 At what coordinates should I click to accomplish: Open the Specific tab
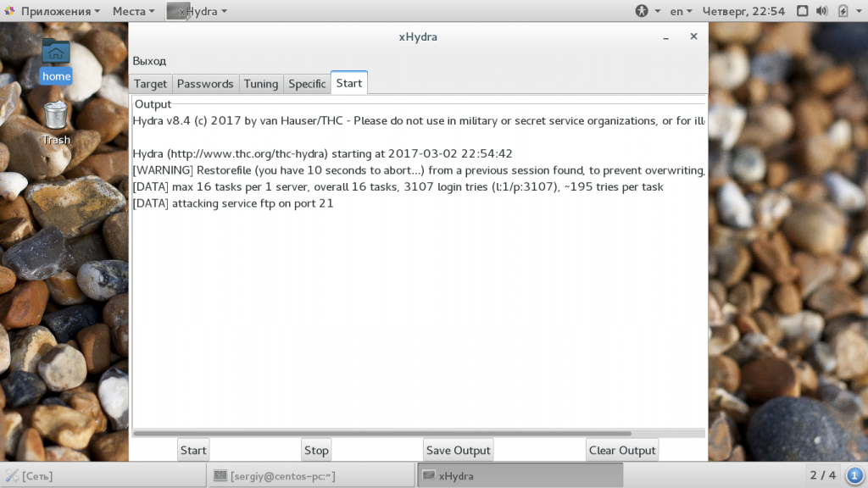(307, 84)
